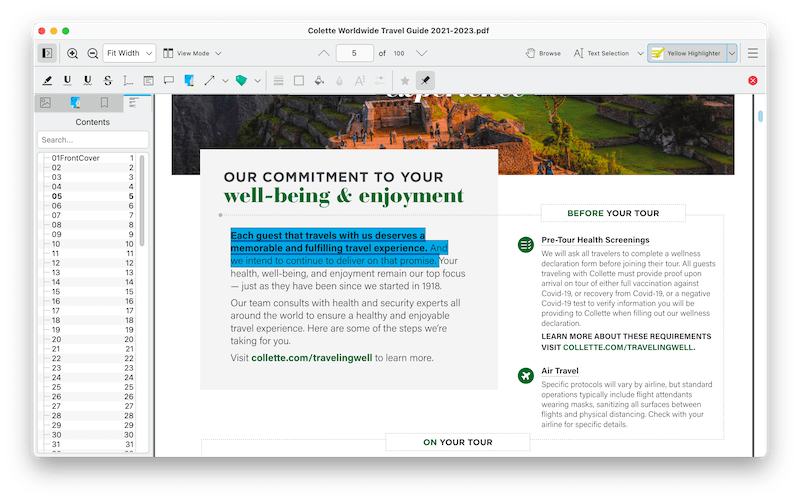800x501 pixels.
Task: Click the zoom out magnifier
Action: 92,53
